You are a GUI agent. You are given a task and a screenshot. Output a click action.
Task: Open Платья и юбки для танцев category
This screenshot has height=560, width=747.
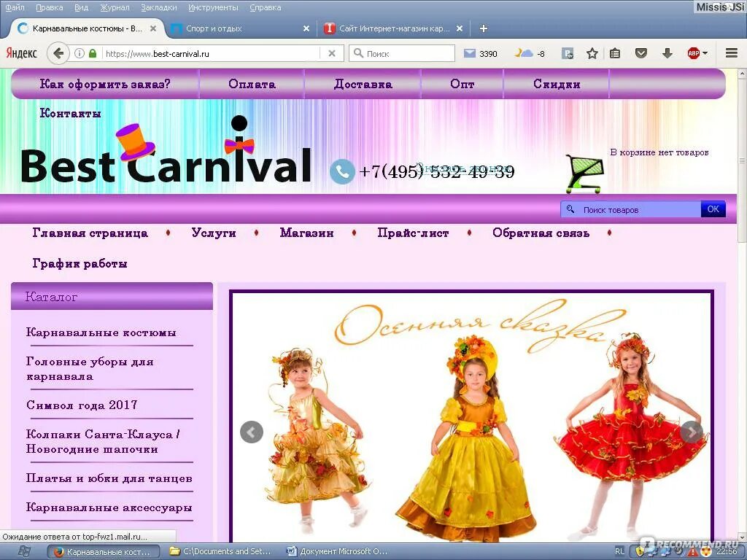pyautogui.click(x=109, y=478)
